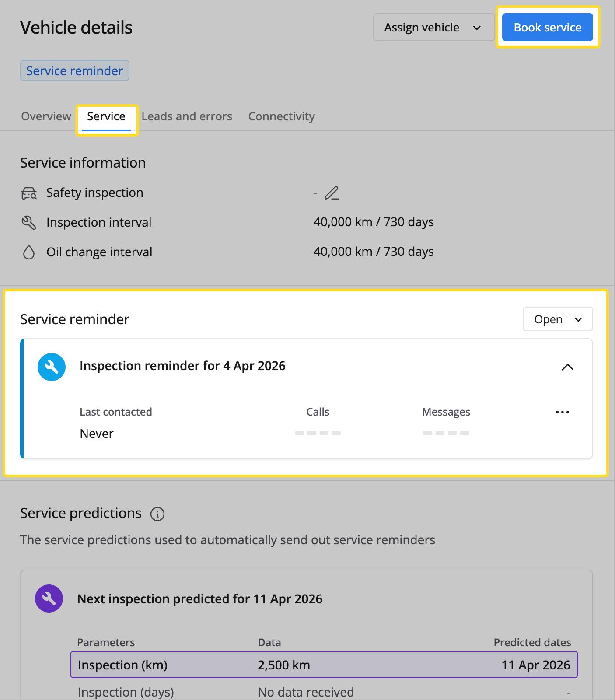This screenshot has width=615, height=700.
Task: Click the blue wrench inspection reminder icon
Action: (x=52, y=367)
